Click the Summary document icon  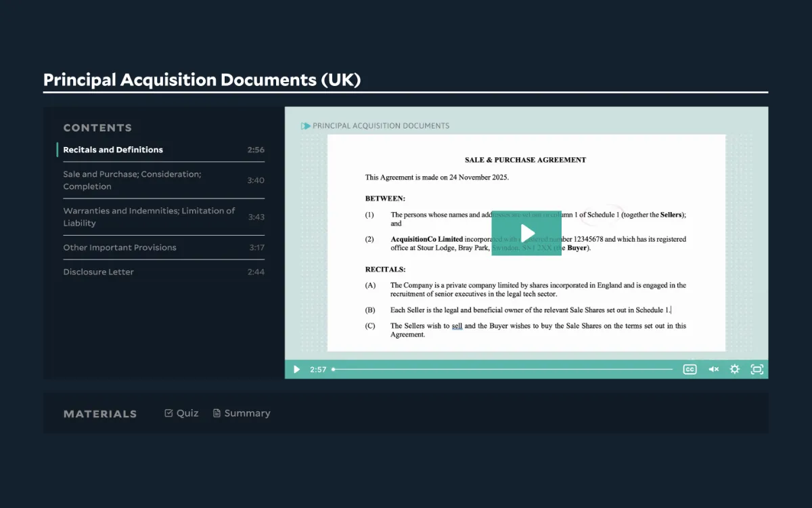[217, 413]
